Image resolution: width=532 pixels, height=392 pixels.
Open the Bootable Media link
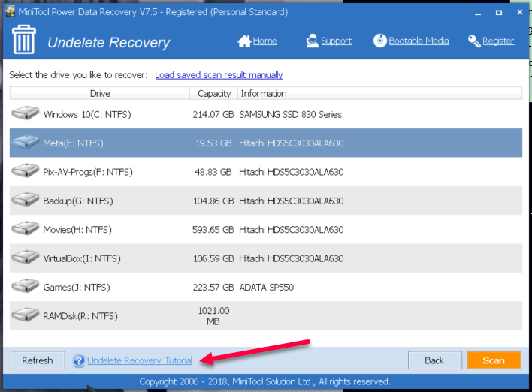[x=419, y=41]
